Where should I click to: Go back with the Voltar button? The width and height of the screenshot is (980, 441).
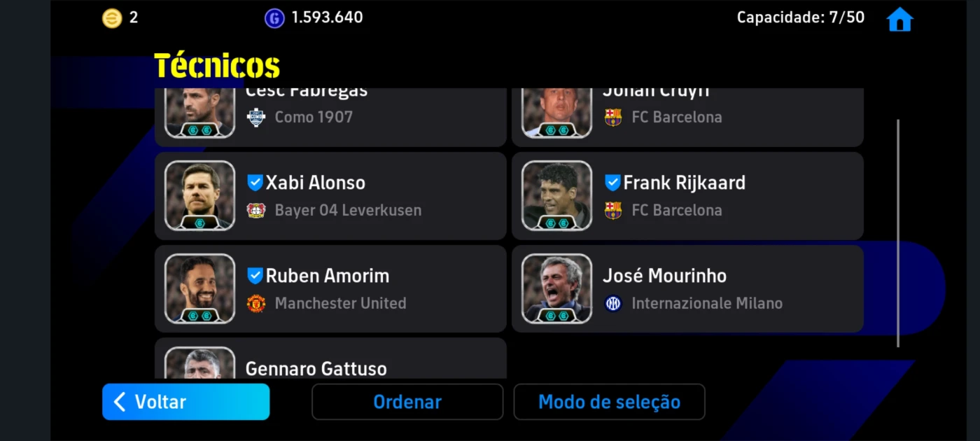[185, 402]
